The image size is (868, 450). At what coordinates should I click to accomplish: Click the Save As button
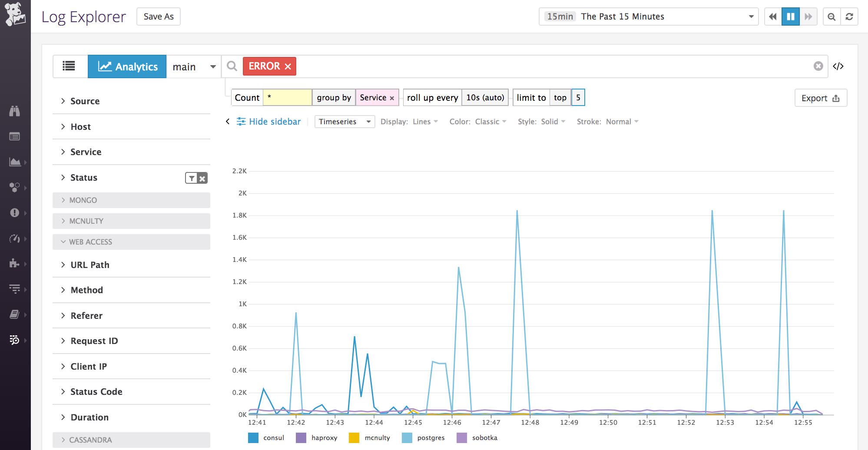158,17
